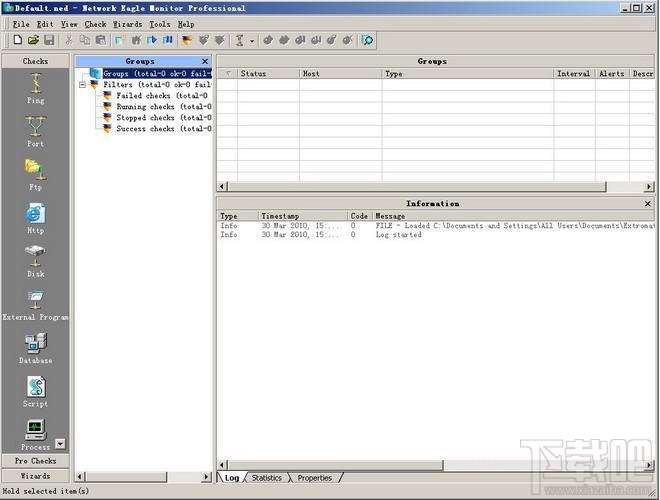Click the colored filter flag toolbar icon
This screenshot has height=500, width=660.
point(187,40)
